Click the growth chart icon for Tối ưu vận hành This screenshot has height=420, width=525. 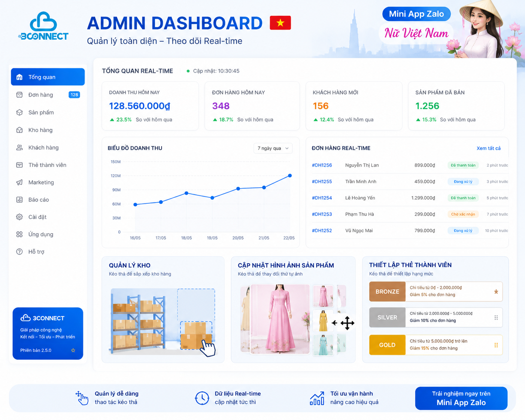[x=317, y=398]
